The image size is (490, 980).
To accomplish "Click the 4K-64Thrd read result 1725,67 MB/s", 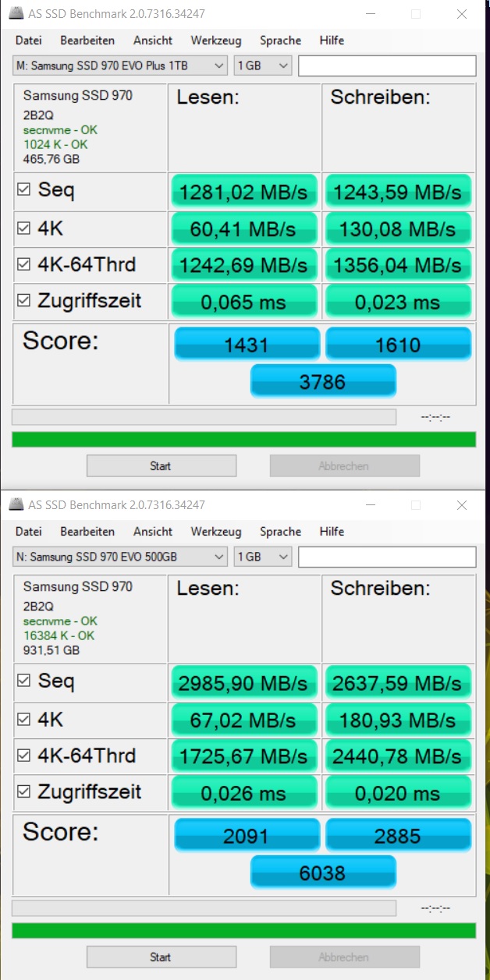I will pos(244,757).
